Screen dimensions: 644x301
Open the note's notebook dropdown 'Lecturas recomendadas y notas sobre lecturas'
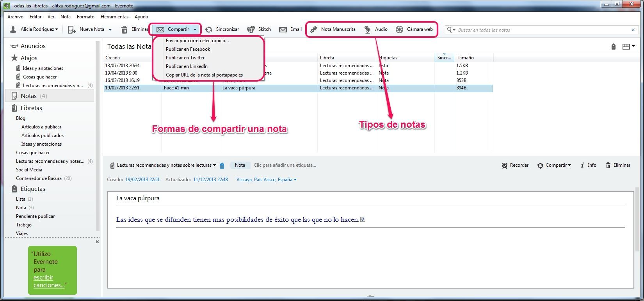click(163, 165)
